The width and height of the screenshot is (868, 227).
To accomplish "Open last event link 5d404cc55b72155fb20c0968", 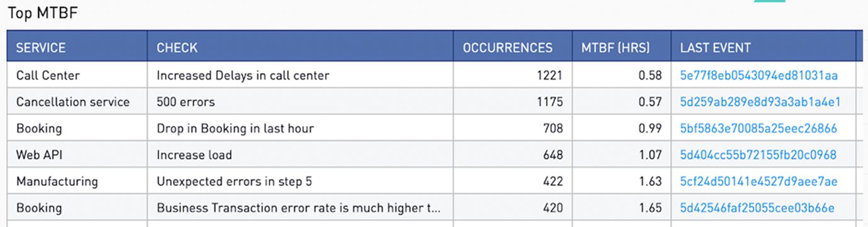I will click(758, 155).
